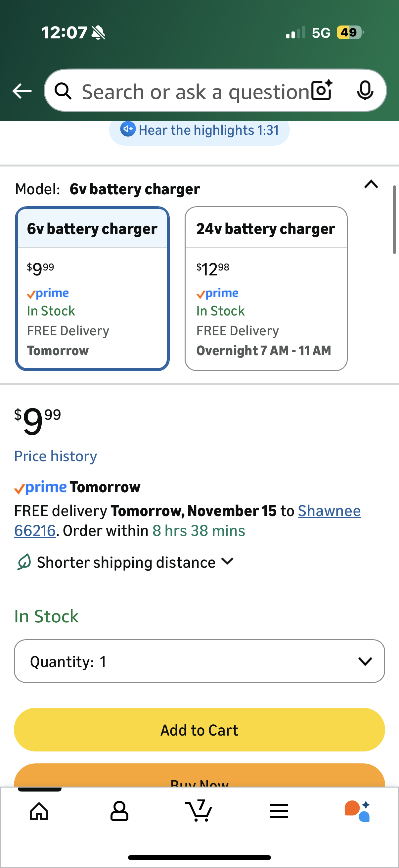
Task: Play Hear the highlights audio
Action: (x=199, y=130)
